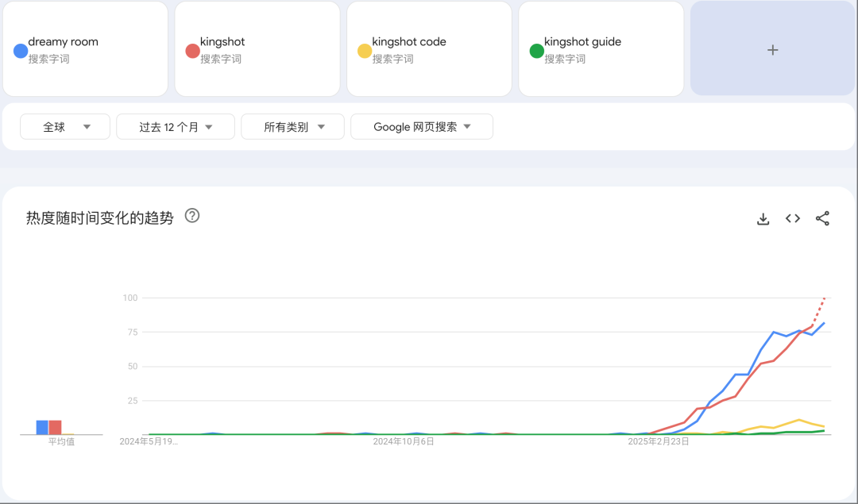Add a comparison term with the plus card

point(772,48)
